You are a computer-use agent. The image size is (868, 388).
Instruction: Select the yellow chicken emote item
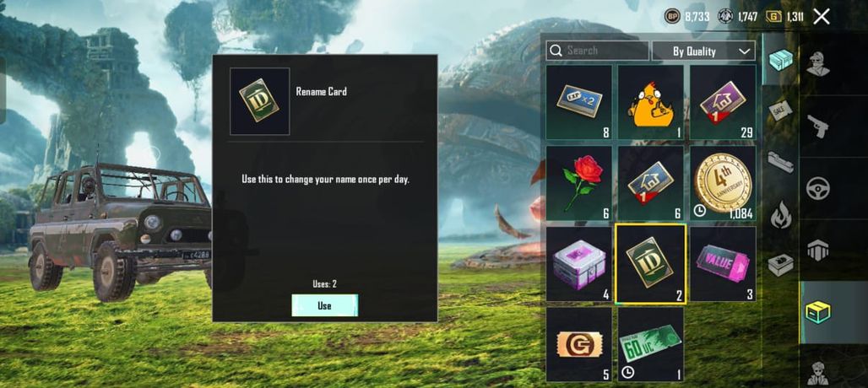point(650,102)
